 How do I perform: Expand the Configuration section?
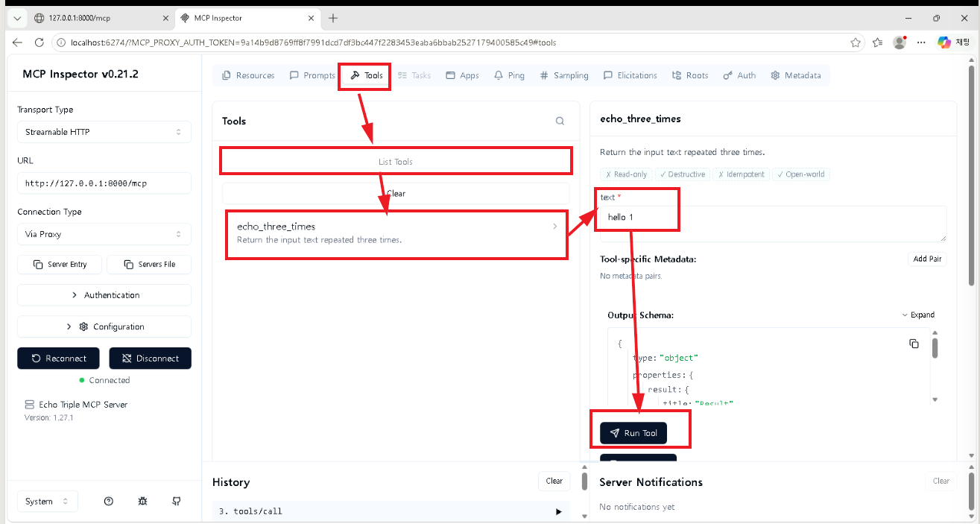click(104, 326)
